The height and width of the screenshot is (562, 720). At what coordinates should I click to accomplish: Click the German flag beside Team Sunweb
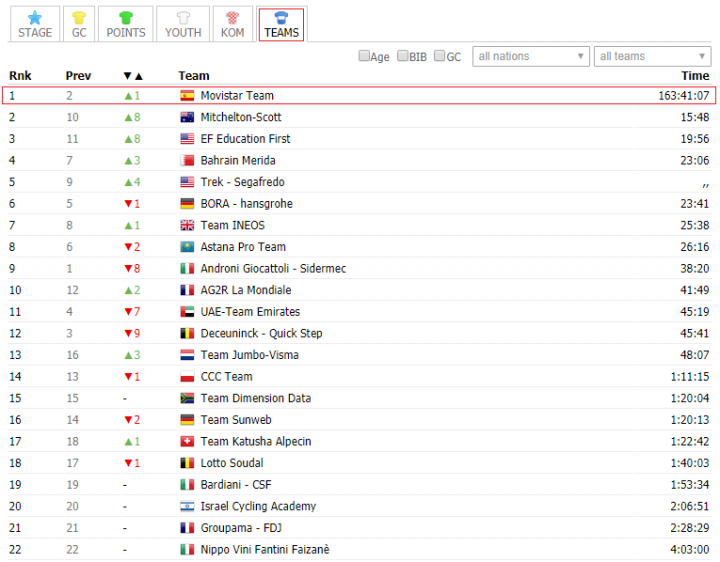pos(187,420)
